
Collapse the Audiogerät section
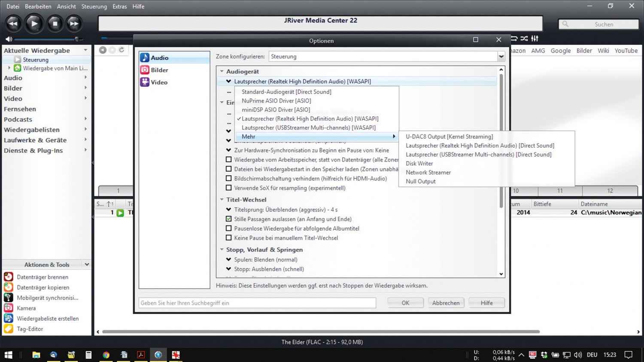tap(222, 71)
